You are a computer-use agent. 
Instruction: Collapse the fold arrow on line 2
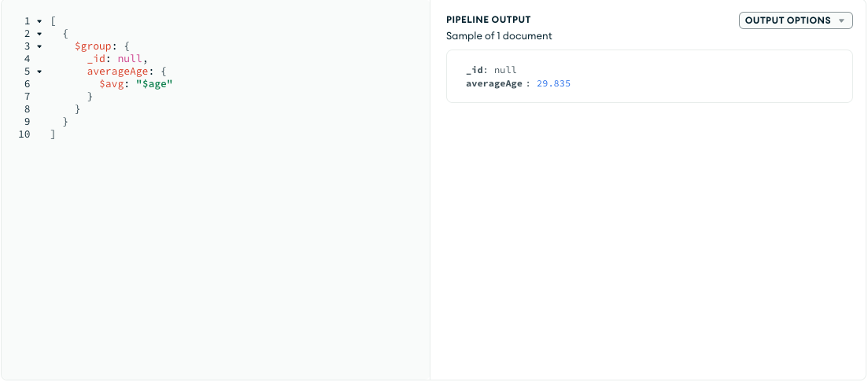[39, 33]
